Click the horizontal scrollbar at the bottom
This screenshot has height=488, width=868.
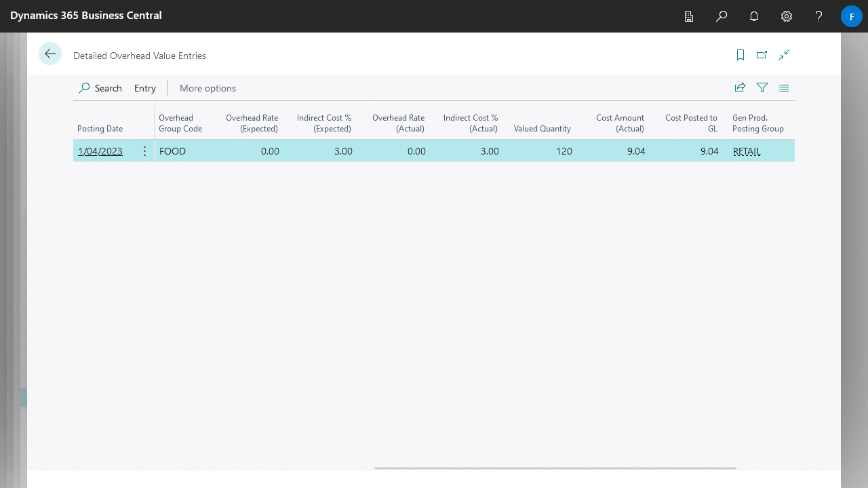point(555,468)
